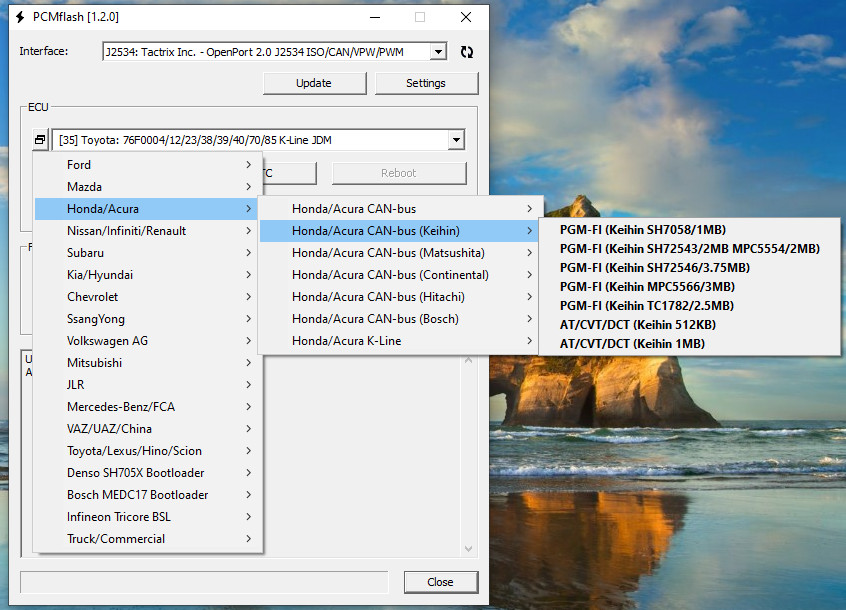Open the Subaru submenu

point(148,252)
